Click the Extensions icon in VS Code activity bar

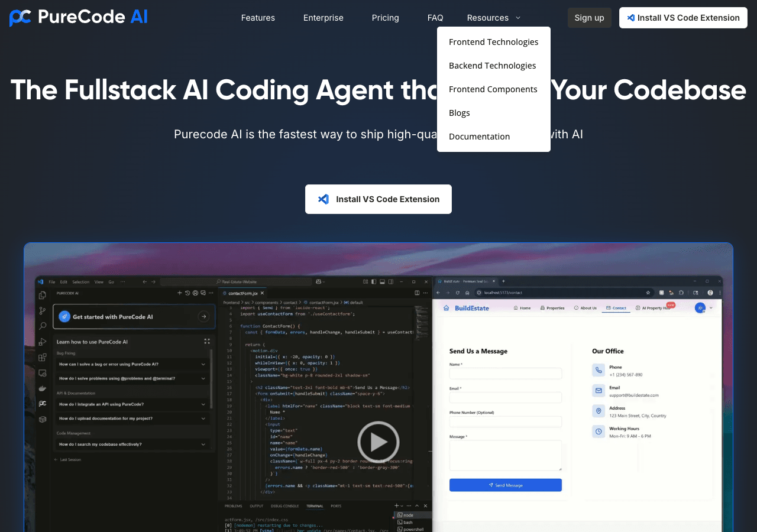43,357
